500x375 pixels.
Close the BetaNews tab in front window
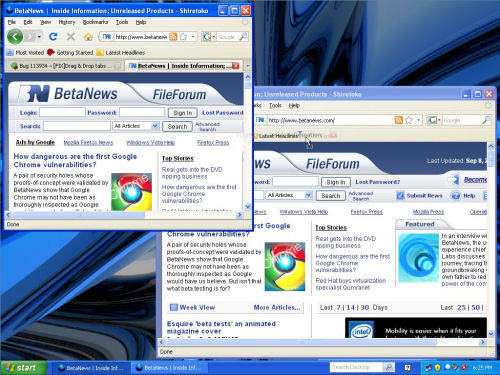pos(236,66)
